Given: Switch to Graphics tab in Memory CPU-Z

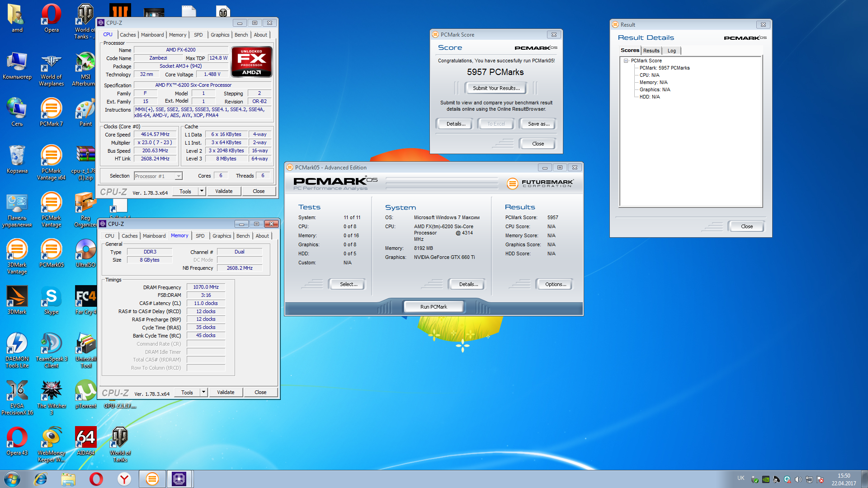Looking at the screenshot, I should [222, 236].
